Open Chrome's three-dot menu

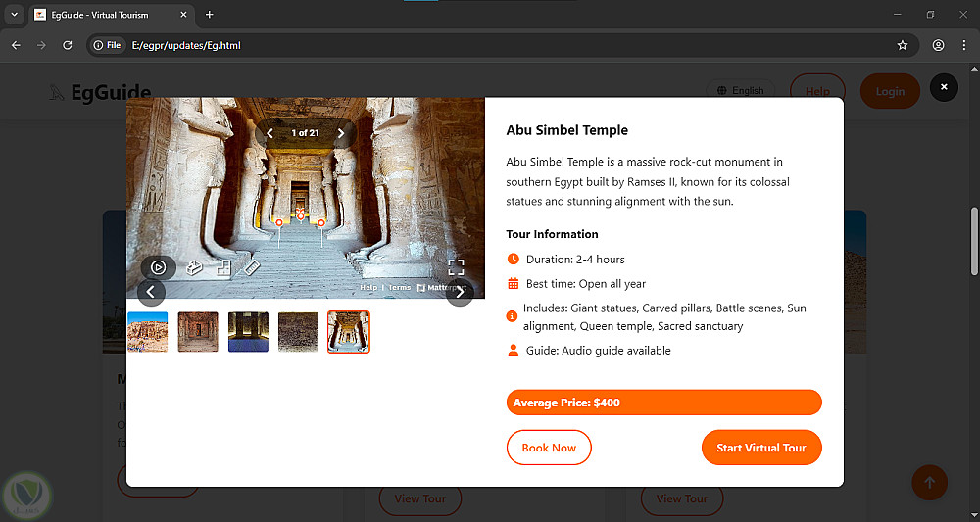(964, 45)
